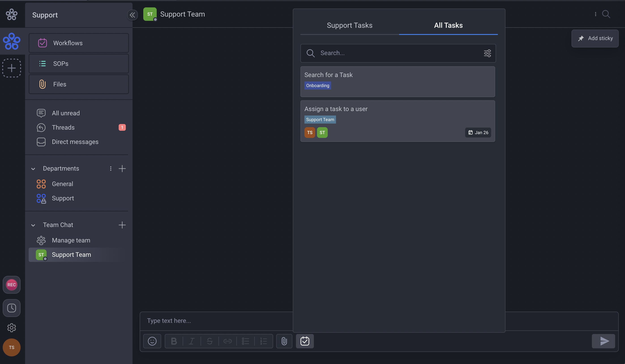Image resolution: width=625 pixels, height=364 pixels.
Task: Collapse the sidebar with double chevron
Action: [x=133, y=15]
